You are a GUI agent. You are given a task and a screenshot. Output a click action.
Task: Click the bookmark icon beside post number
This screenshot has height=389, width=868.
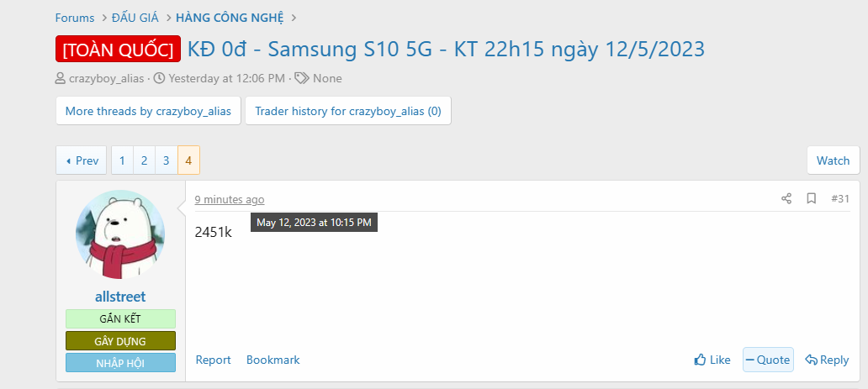[x=811, y=198]
